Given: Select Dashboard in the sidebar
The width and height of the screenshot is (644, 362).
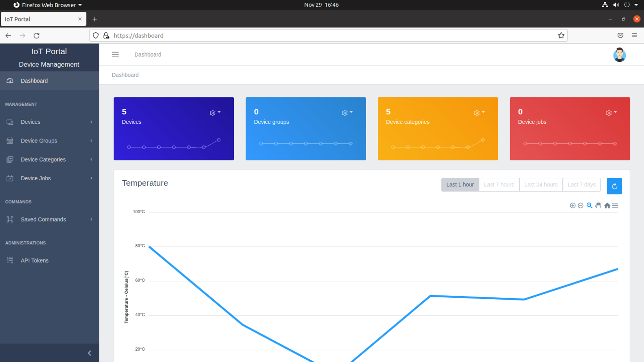Looking at the screenshot, I should [x=34, y=81].
